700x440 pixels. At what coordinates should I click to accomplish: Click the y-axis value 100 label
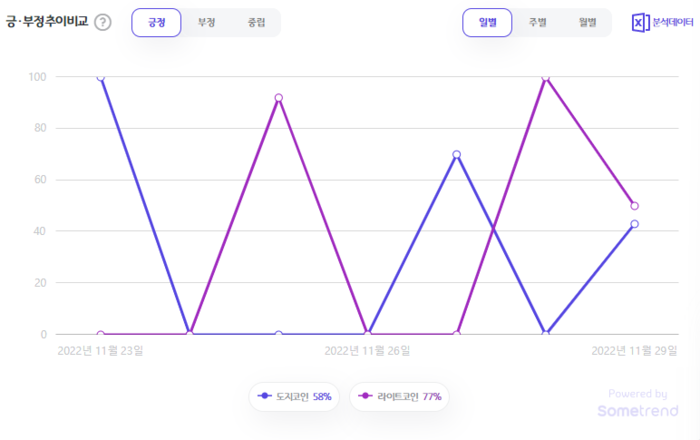click(38, 77)
